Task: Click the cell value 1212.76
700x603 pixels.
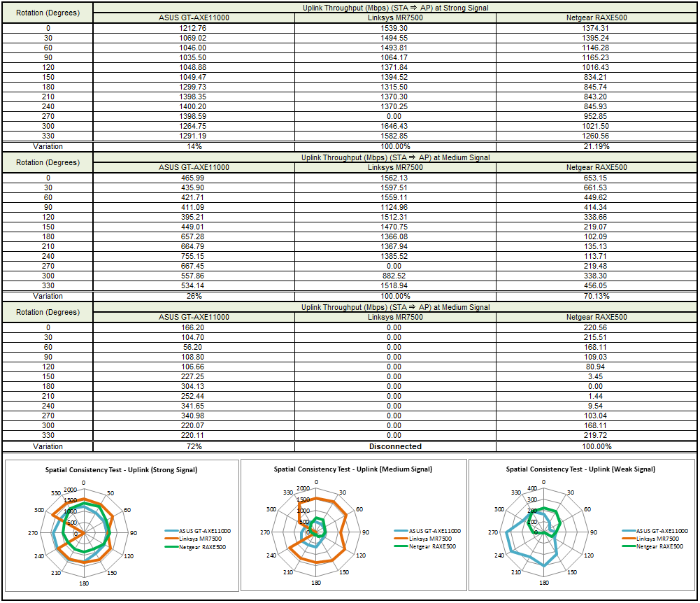Action: click(193, 28)
